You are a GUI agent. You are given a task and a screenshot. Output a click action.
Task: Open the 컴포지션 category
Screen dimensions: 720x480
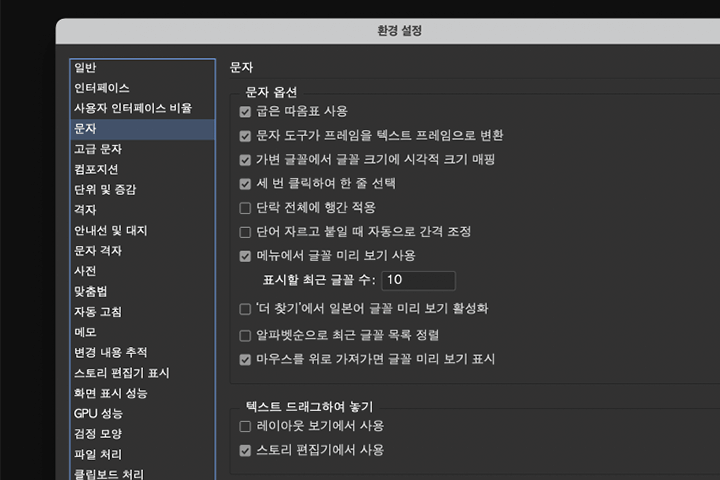[142, 169]
